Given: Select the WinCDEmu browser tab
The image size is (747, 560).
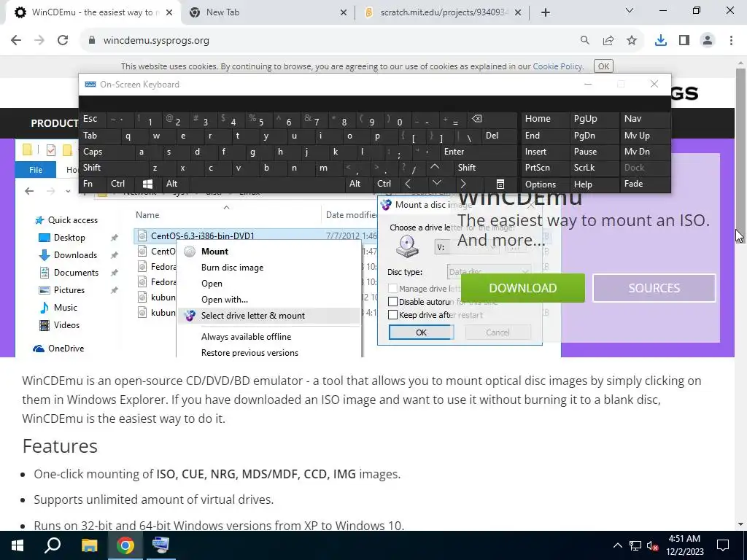Looking at the screenshot, I should coord(93,12).
